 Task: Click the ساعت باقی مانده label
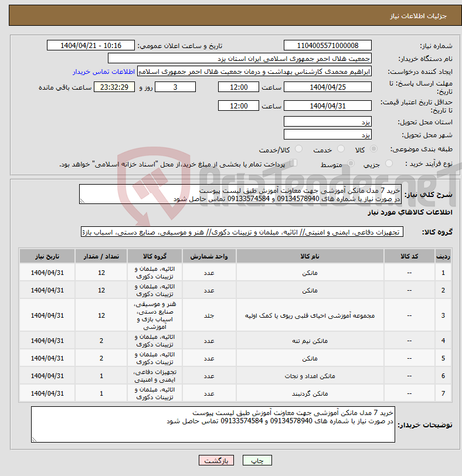pyautogui.click(x=65, y=87)
